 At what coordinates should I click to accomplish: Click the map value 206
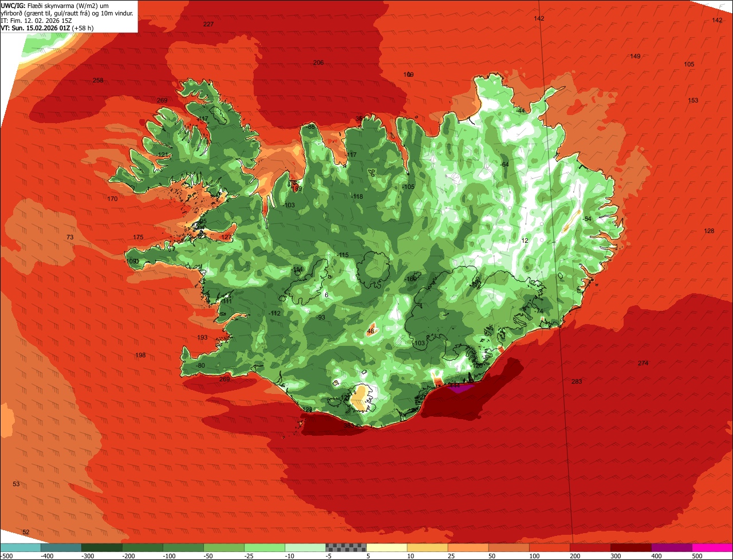click(318, 62)
